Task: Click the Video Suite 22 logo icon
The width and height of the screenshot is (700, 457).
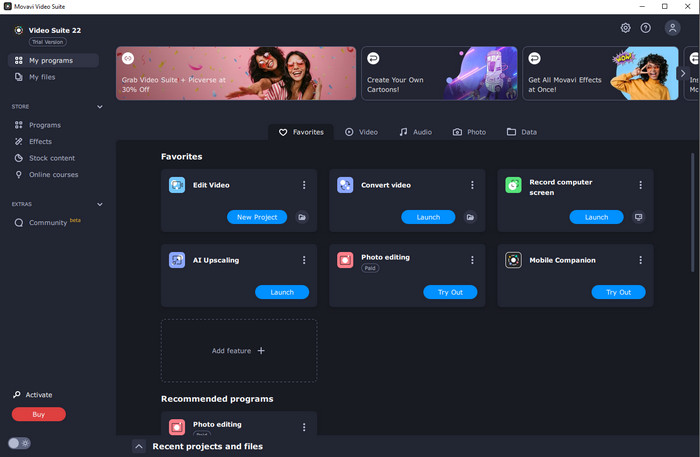Action: tap(18, 30)
